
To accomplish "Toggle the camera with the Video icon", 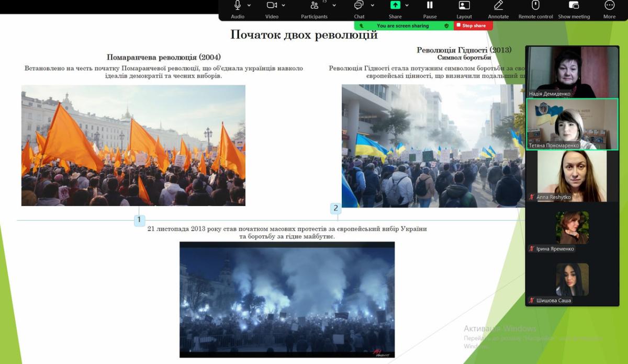I will click(272, 5).
